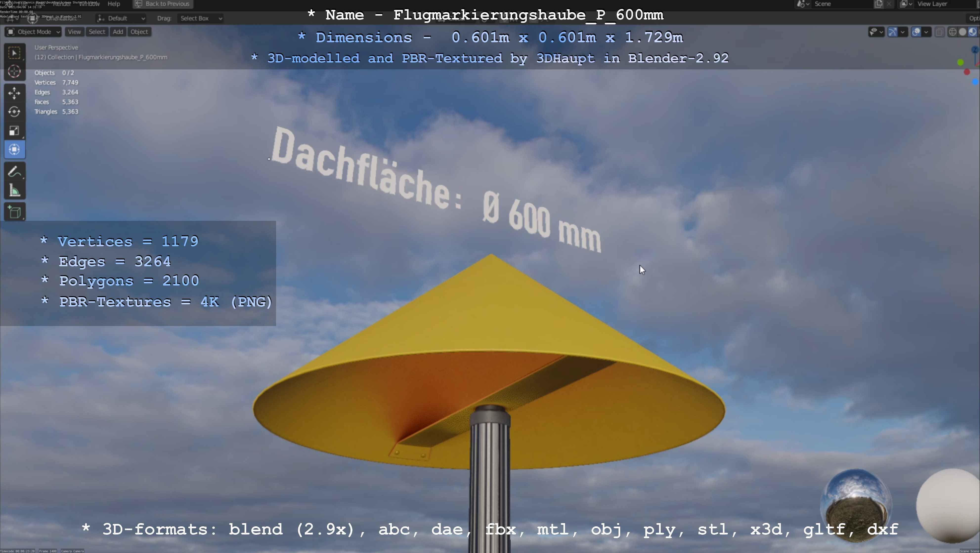Select the Annotate pencil tool
The width and height of the screenshot is (980, 553).
[x=14, y=172]
